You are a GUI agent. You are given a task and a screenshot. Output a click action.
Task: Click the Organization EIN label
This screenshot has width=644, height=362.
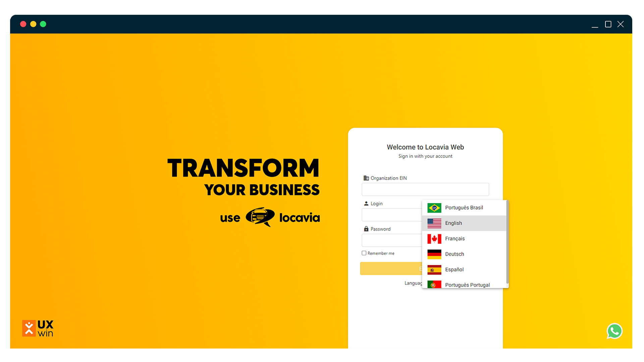(389, 178)
